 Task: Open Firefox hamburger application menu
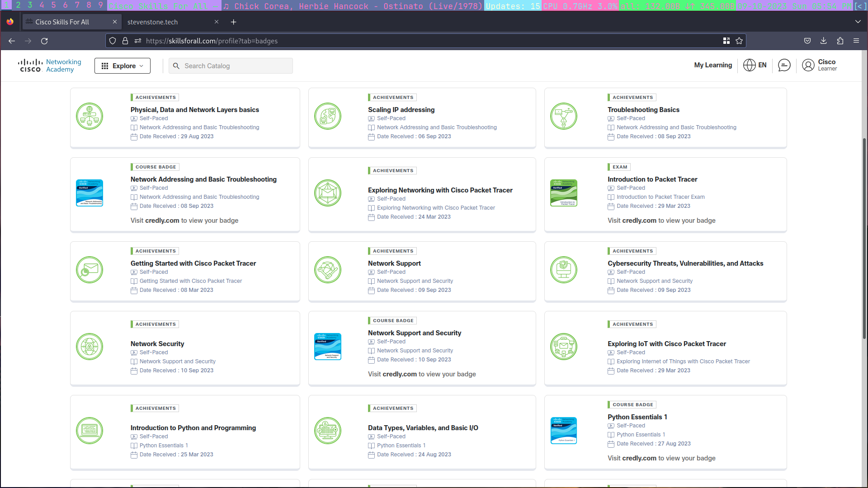(x=856, y=41)
